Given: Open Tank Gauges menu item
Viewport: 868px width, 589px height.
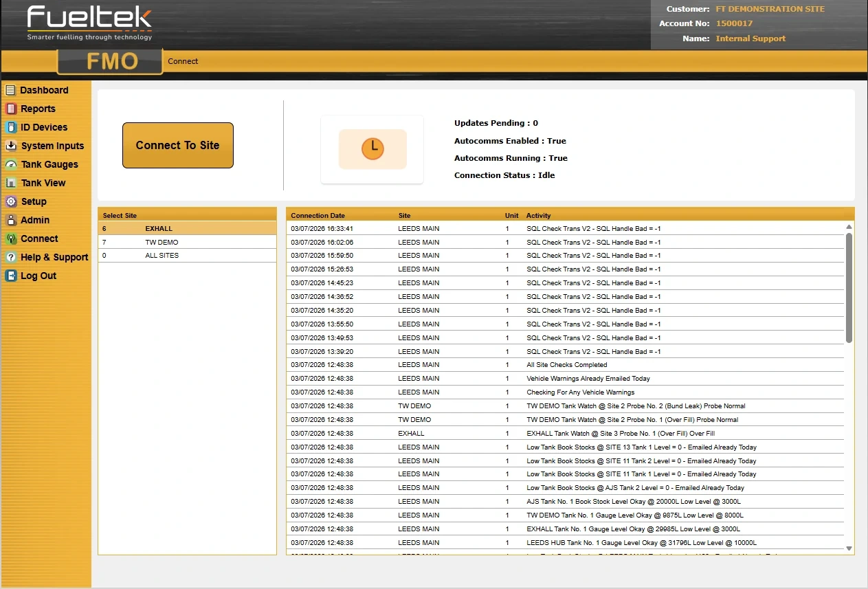Looking at the screenshot, I should pos(49,164).
